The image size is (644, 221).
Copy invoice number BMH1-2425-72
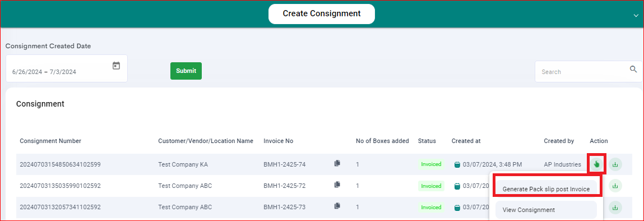[x=337, y=185]
